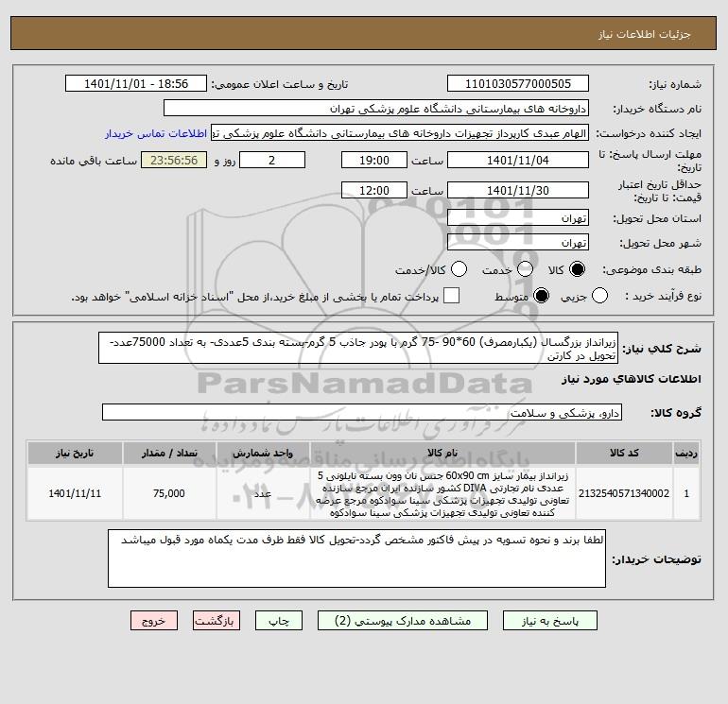The height and width of the screenshot is (704, 728).
Task: Click the delivery city field تهران
Action: click(x=518, y=242)
